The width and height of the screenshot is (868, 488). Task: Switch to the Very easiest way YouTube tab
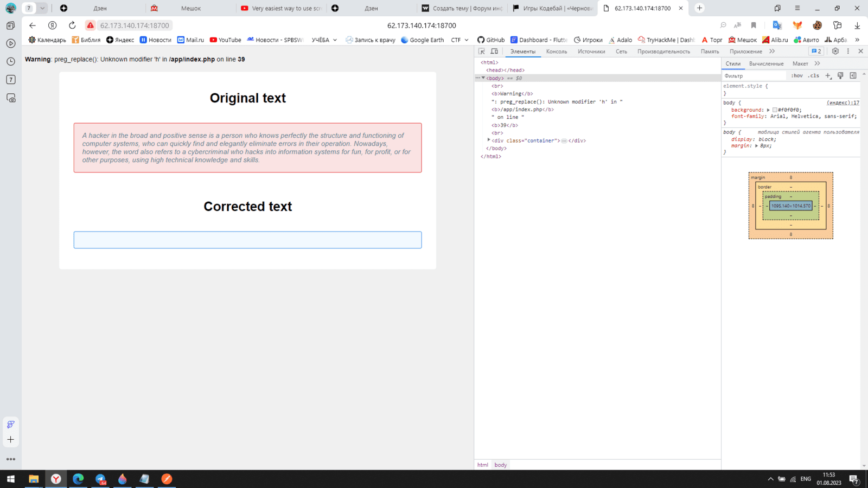[x=281, y=8]
